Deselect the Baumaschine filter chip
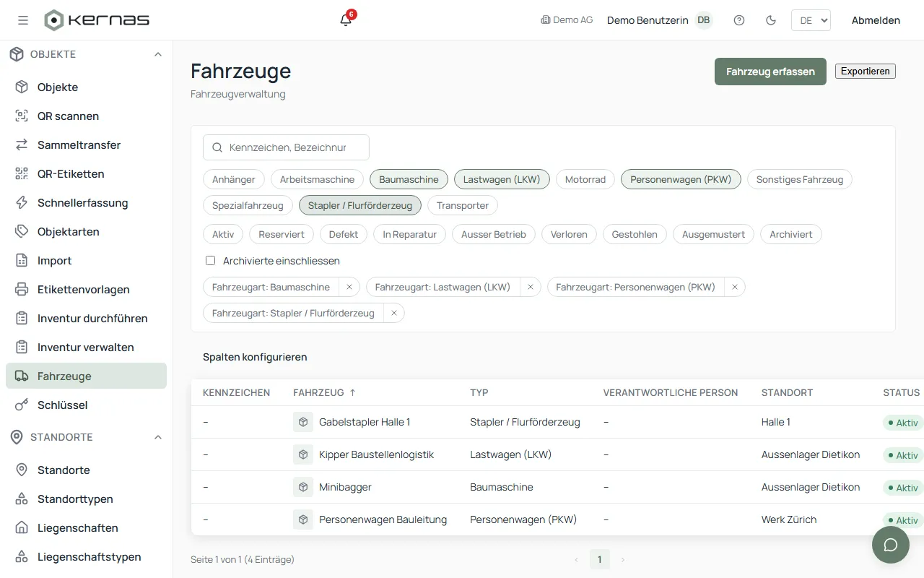Viewport: 924px width, 578px height. 409,179
